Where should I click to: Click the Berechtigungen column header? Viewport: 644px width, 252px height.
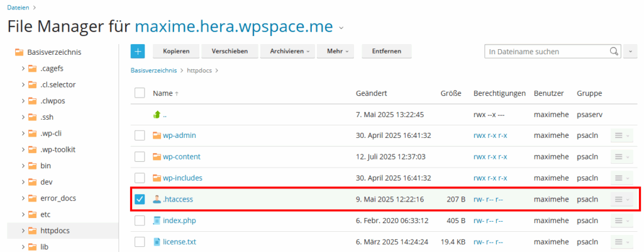pos(499,93)
